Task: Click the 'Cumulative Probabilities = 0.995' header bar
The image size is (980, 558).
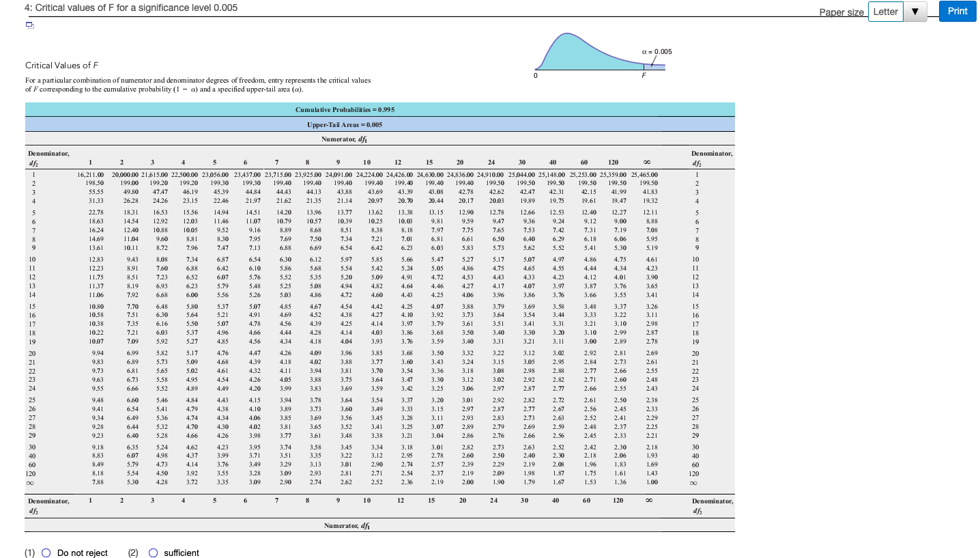Action: pyautogui.click(x=379, y=109)
